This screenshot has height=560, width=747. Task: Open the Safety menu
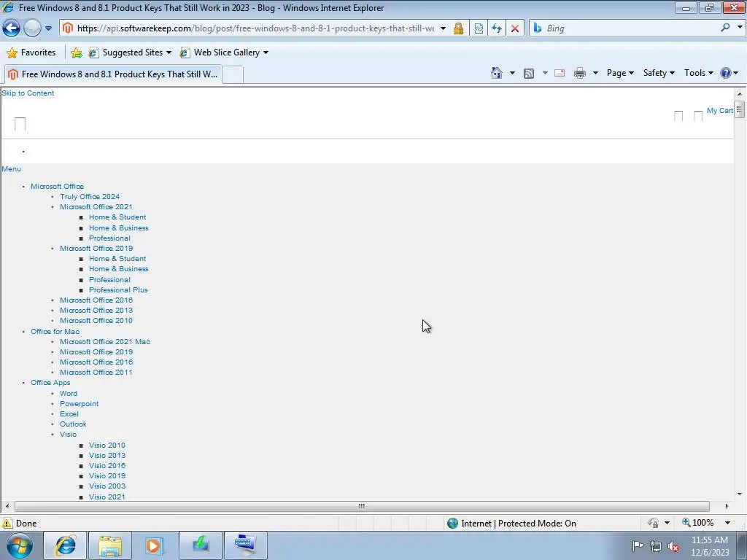pos(659,73)
